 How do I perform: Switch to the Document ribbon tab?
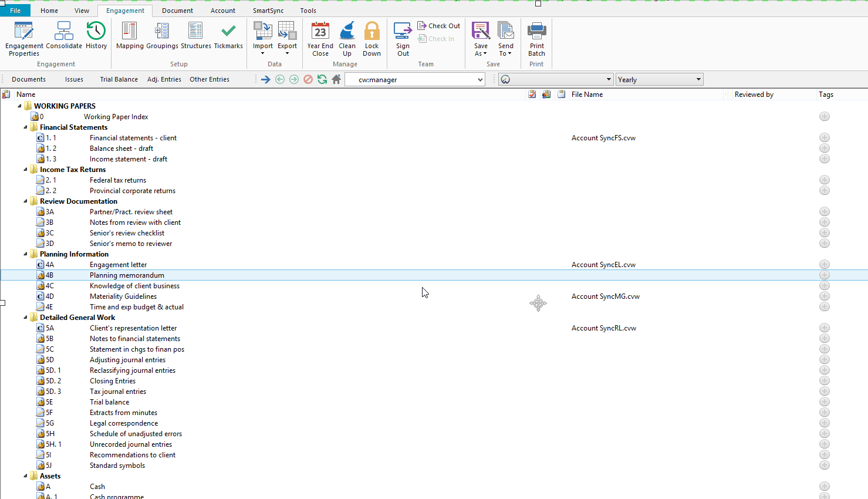point(177,11)
